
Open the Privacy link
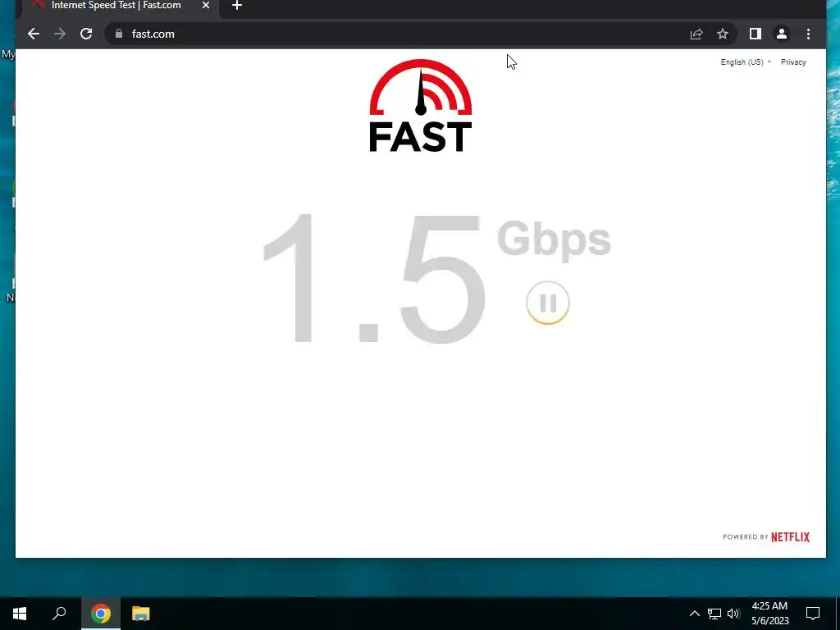coord(793,62)
